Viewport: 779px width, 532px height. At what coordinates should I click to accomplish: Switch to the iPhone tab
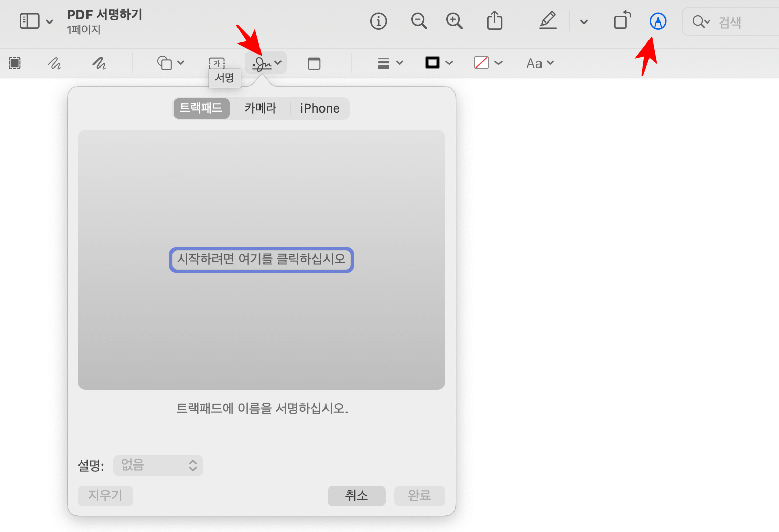click(x=319, y=108)
